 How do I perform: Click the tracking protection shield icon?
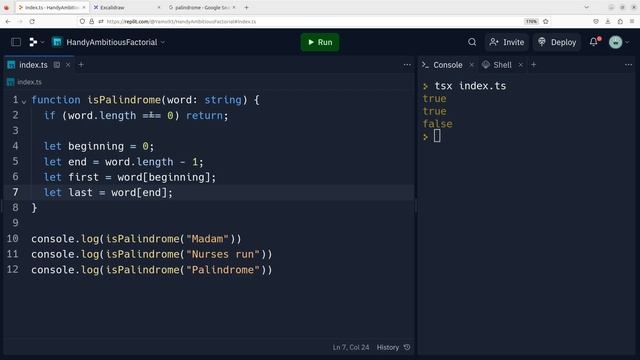82,21
